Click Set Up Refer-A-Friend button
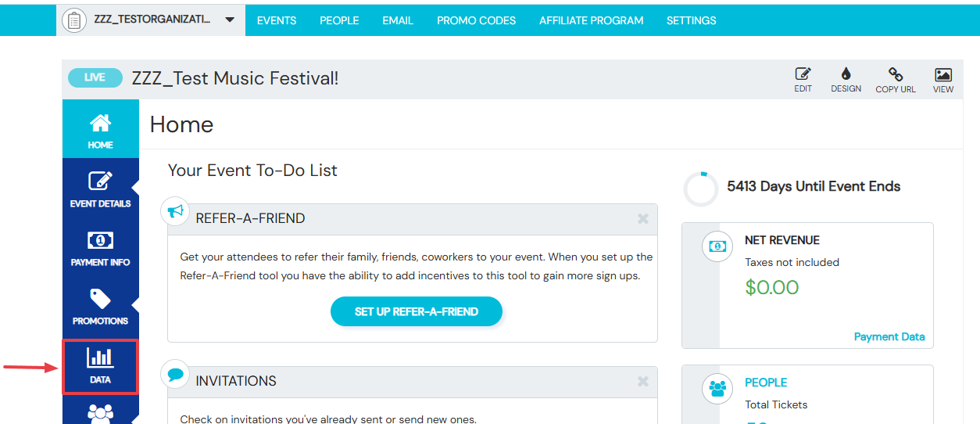This screenshot has width=980, height=424. point(417,311)
